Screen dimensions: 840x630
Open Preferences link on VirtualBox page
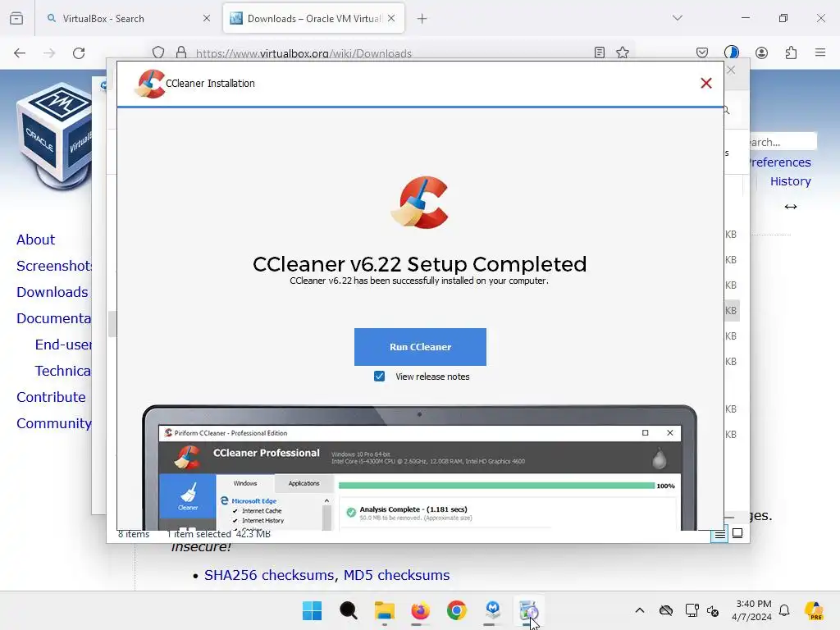point(781,162)
